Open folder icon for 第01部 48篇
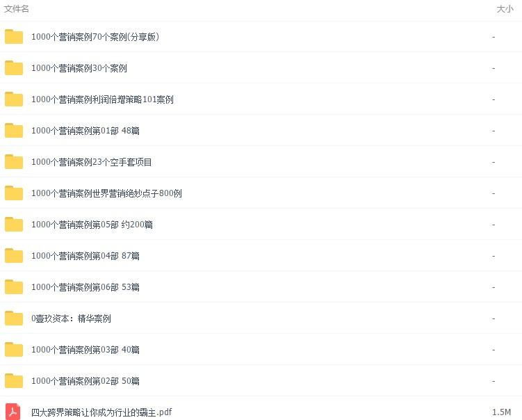This screenshot has width=522, height=420. pyautogui.click(x=14, y=131)
